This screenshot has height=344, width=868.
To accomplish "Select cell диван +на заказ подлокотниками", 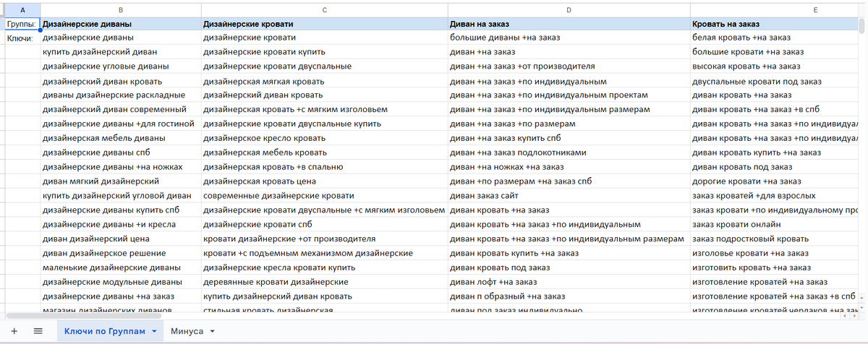I will point(569,152).
